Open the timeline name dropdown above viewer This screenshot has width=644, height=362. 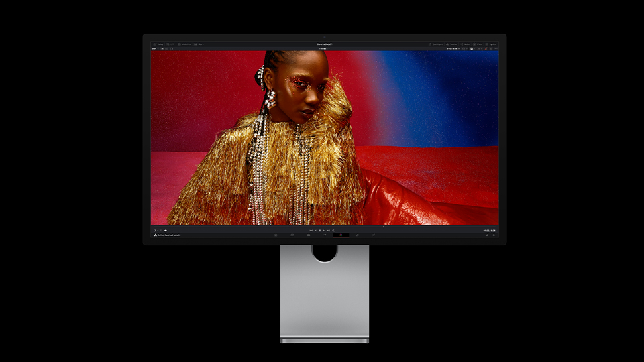pos(324,48)
